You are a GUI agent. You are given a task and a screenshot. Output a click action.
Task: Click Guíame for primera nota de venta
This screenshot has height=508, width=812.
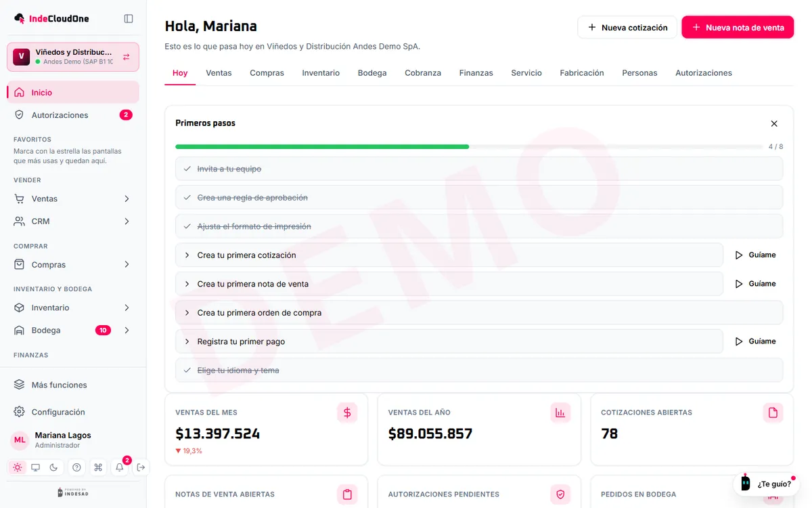tap(755, 284)
